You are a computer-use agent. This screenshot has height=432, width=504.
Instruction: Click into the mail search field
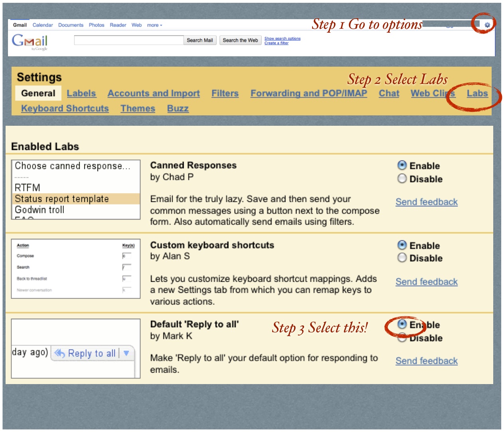point(129,40)
